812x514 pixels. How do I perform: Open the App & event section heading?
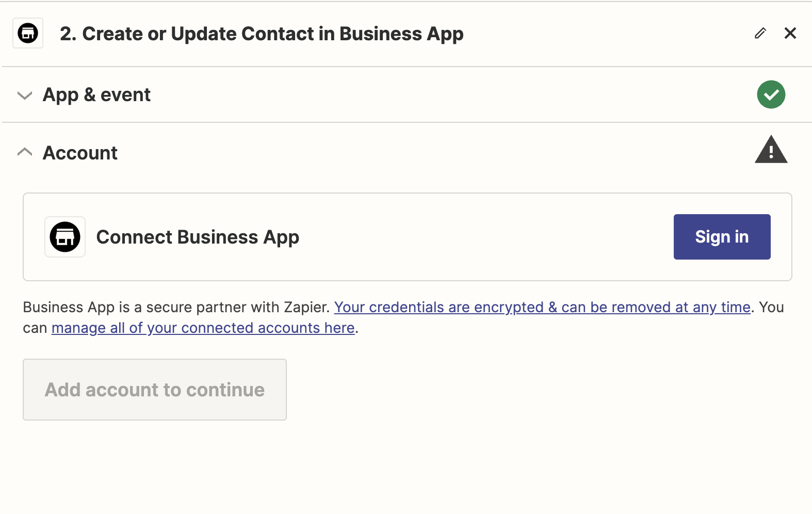[96, 95]
